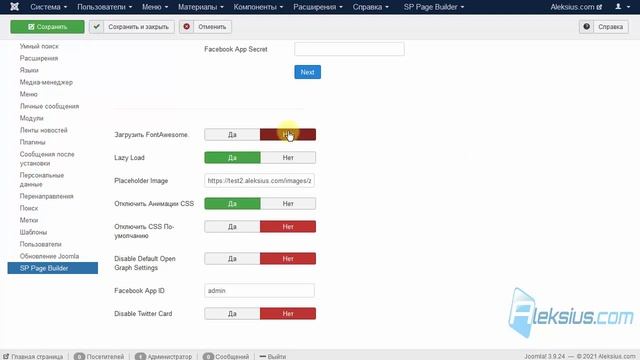Click the Отменить button
This screenshot has width=640, height=360.
(205, 27)
